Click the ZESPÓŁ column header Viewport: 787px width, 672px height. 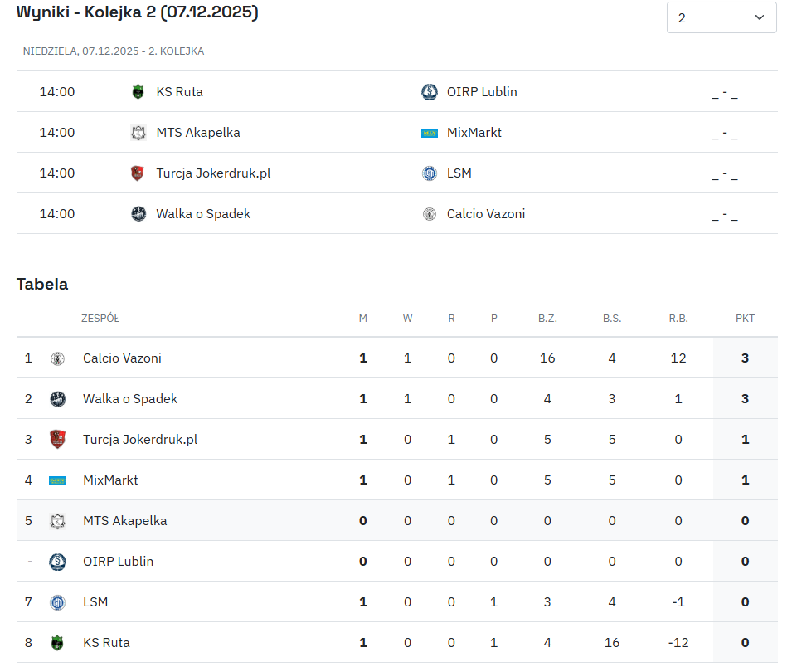(100, 319)
